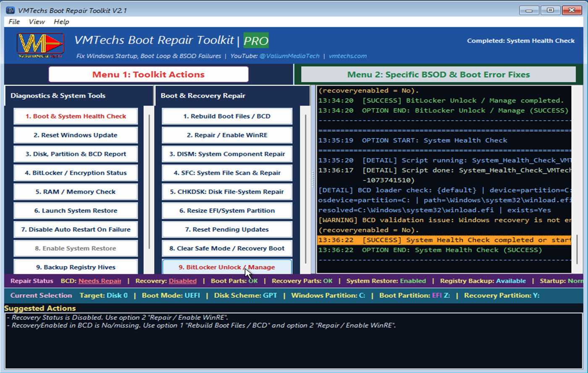Screen dimensions: 588x373
Task: Open the File menu
Action: pyautogui.click(x=14, y=21)
